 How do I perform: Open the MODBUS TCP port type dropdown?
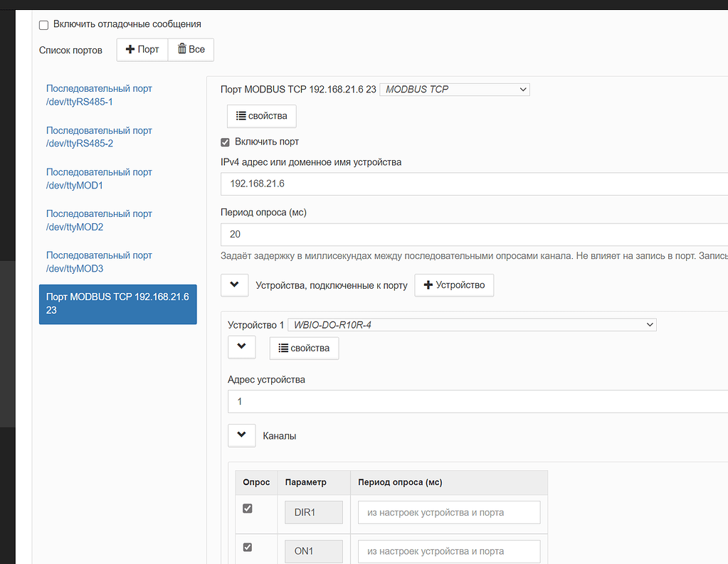pyautogui.click(x=454, y=89)
